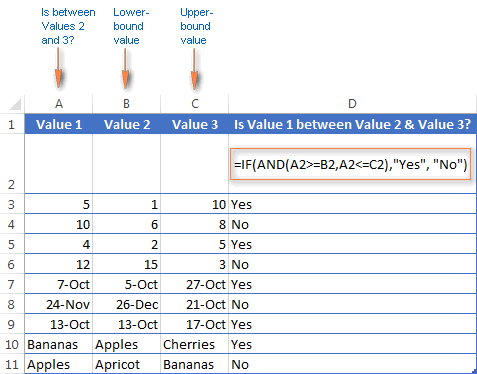
Task: Click the 'Value 2' header cell
Action: tap(127, 124)
